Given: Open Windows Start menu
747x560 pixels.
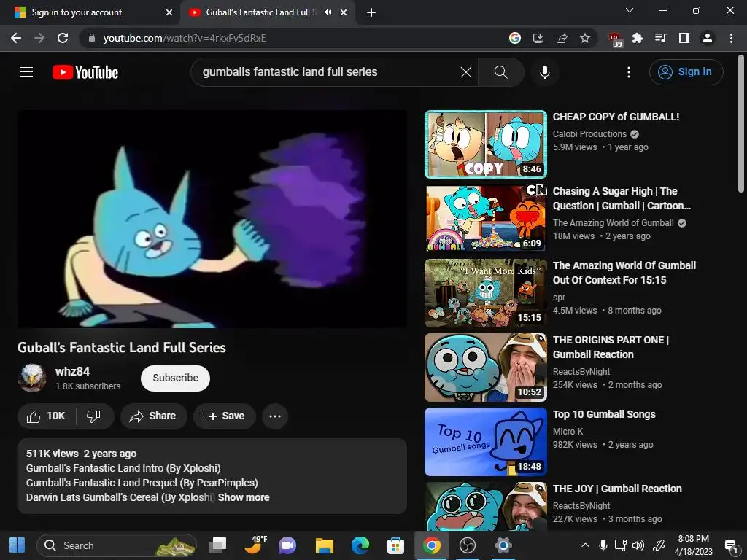Looking at the screenshot, I should pos(18,545).
